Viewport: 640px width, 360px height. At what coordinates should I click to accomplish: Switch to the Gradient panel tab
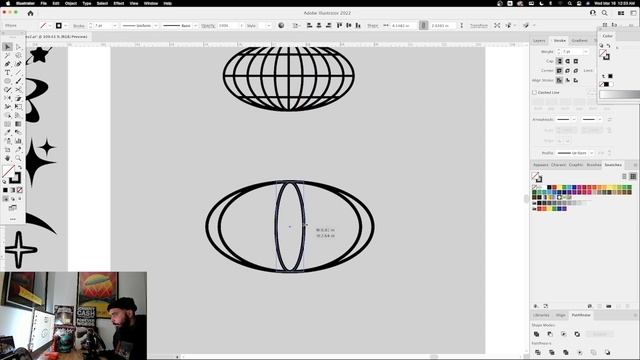579,40
